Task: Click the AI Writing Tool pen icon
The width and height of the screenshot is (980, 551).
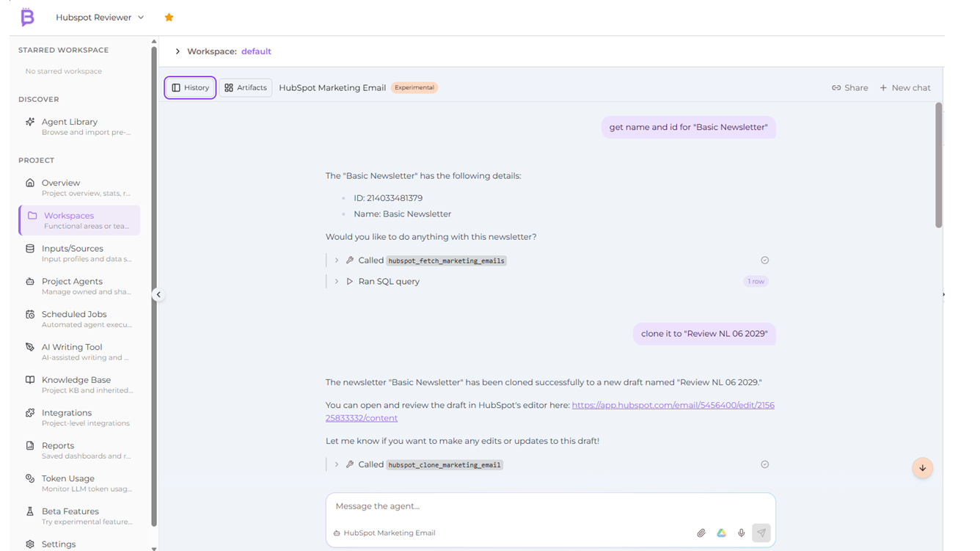Action: point(30,347)
